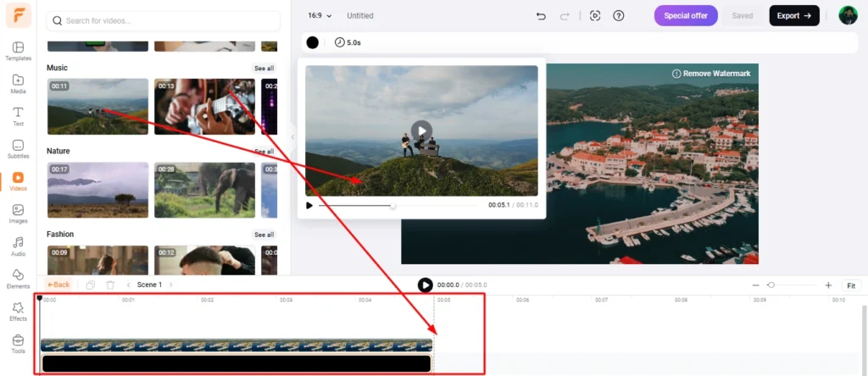The height and width of the screenshot is (376, 868).
Task: Open the Elements panel
Action: [x=19, y=279]
